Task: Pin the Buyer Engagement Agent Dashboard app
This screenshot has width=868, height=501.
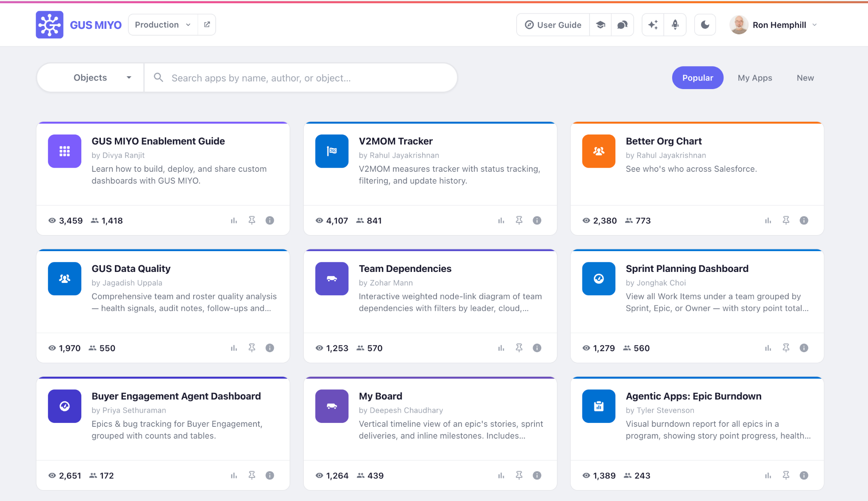Action: (x=252, y=475)
